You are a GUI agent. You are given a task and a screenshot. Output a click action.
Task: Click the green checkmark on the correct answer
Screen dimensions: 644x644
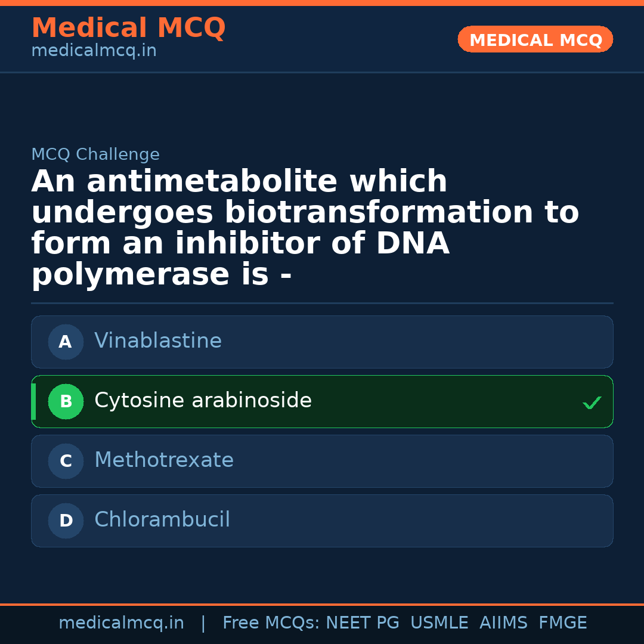592,403
